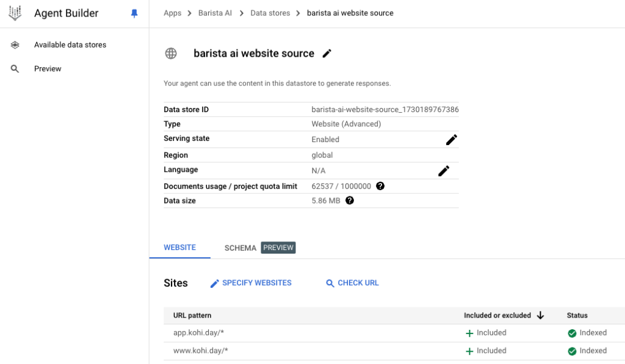Image resolution: width=625 pixels, height=364 pixels.
Task: Open Preview in the sidebar
Action: (48, 69)
